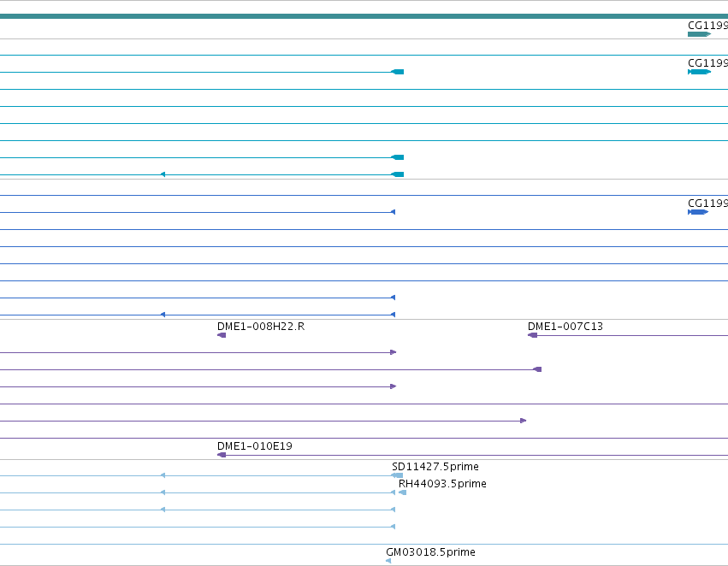Click the purple glyph under DME1-008H22.R
This screenshot has height=566, width=728.
pyautogui.click(x=222, y=335)
